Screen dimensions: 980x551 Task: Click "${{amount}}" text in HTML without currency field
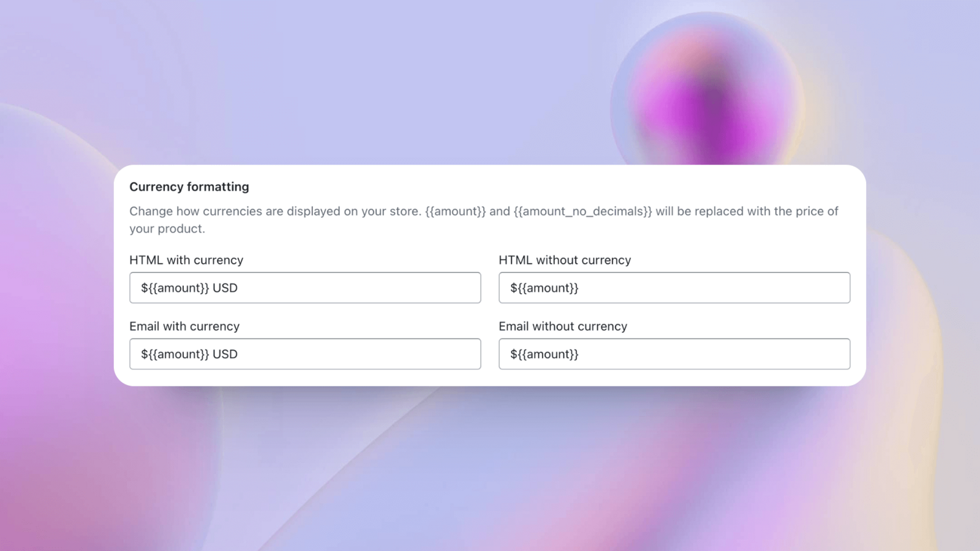544,288
